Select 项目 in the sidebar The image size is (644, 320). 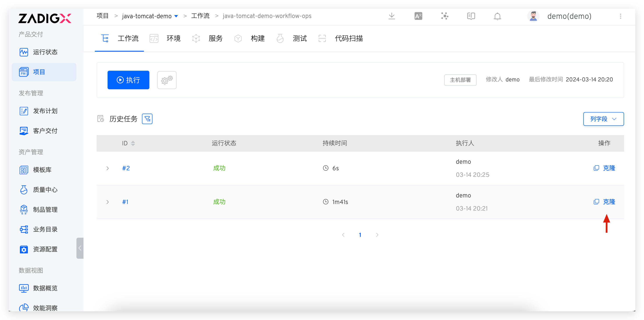pyautogui.click(x=44, y=72)
